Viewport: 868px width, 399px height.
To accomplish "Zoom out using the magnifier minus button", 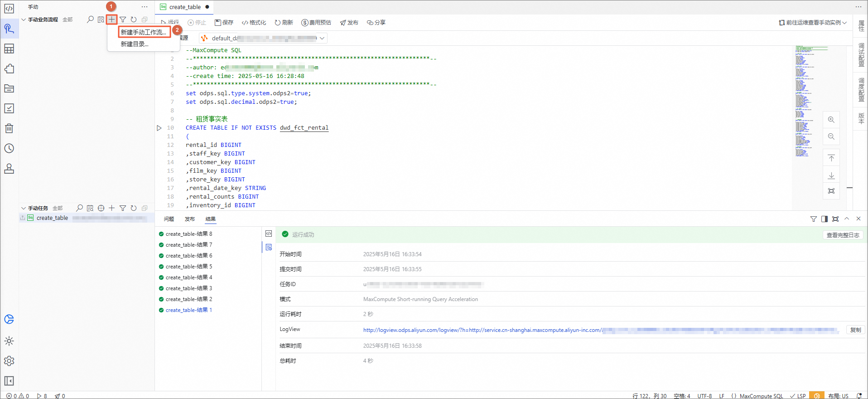I will point(831,136).
